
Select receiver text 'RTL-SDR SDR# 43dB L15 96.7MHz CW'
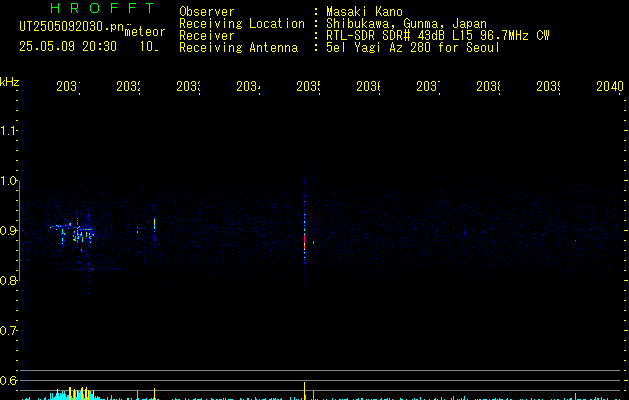click(x=437, y=36)
